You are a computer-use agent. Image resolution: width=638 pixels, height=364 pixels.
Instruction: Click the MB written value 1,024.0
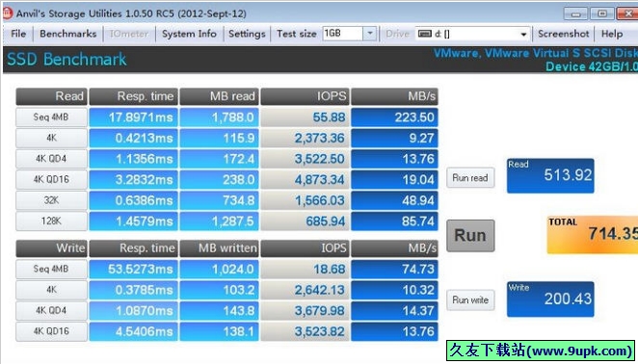point(219,269)
